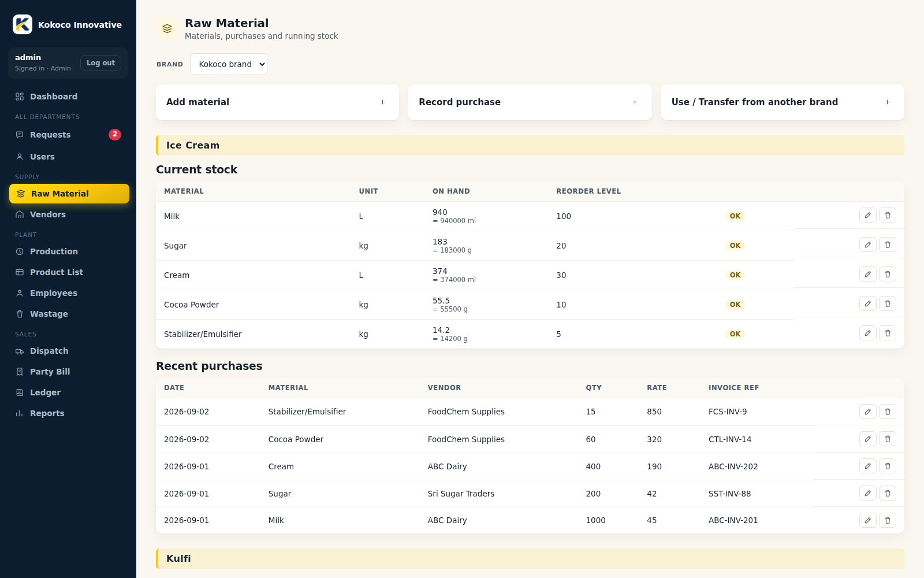Go to Requests in the sidebar
The width and height of the screenshot is (924, 578).
pos(68,135)
